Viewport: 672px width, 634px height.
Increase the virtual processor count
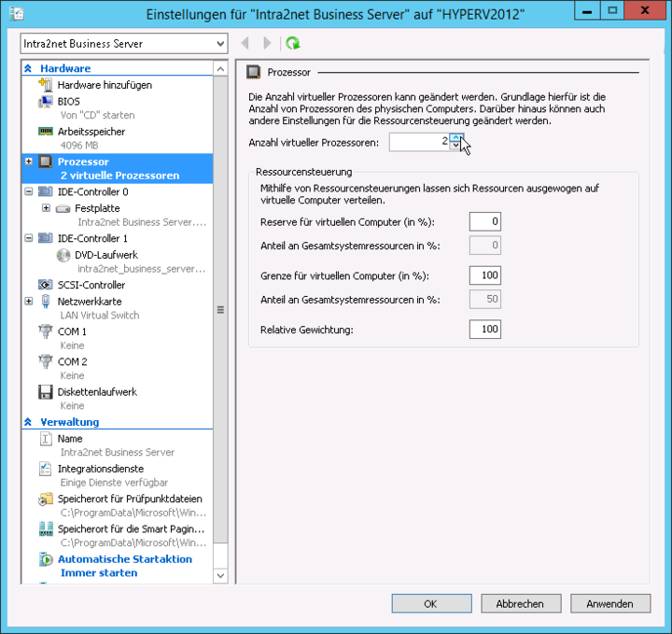tap(455, 137)
